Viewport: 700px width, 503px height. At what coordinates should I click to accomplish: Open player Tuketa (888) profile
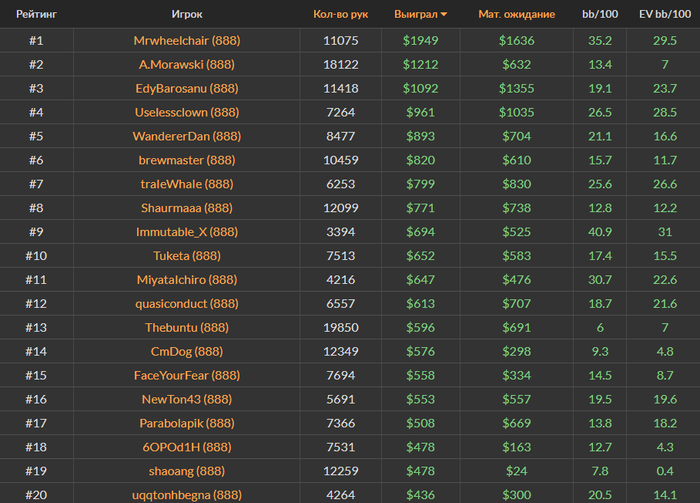click(x=187, y=256)
